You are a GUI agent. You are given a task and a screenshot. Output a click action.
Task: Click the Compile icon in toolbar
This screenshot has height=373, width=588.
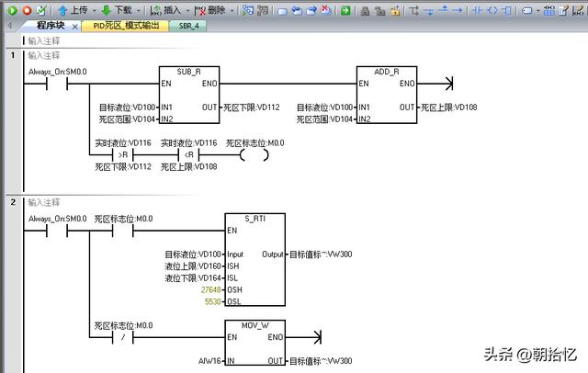pyautogui.click(x=41, y=10)
